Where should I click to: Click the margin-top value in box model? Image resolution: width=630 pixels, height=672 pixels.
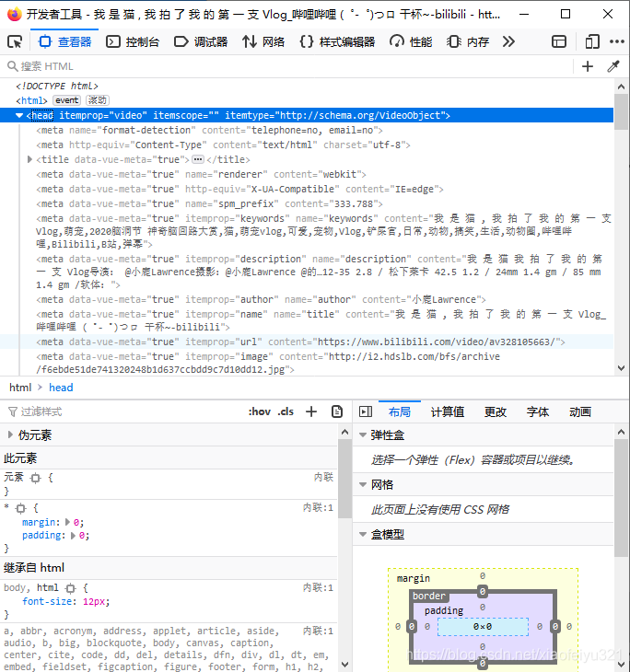(483, 576)
